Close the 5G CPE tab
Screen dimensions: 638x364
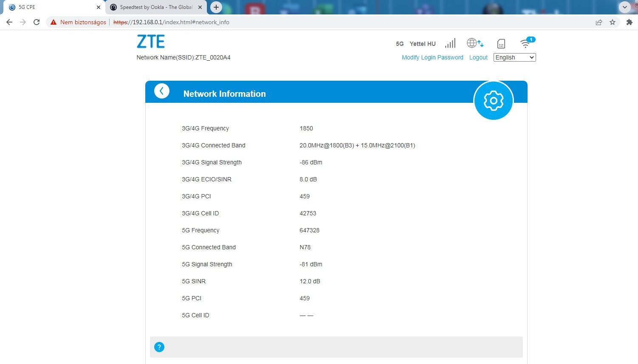click(x=99, y=7)
